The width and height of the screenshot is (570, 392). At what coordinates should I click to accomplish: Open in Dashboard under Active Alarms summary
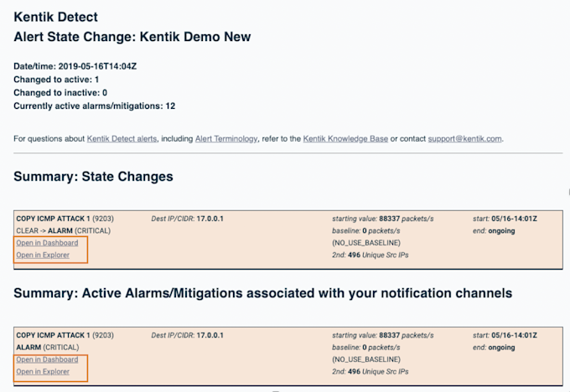47,359
